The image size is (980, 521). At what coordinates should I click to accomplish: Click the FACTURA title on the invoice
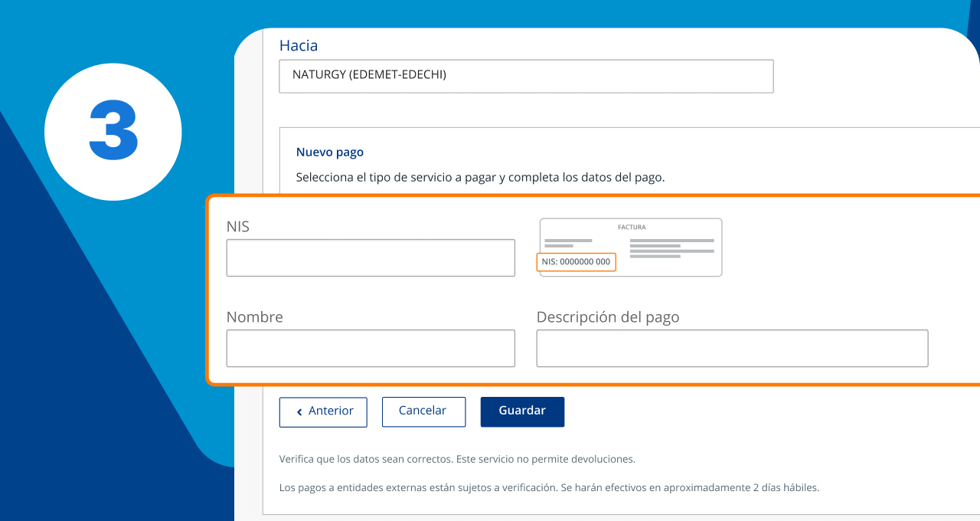[x=632, y=228]
